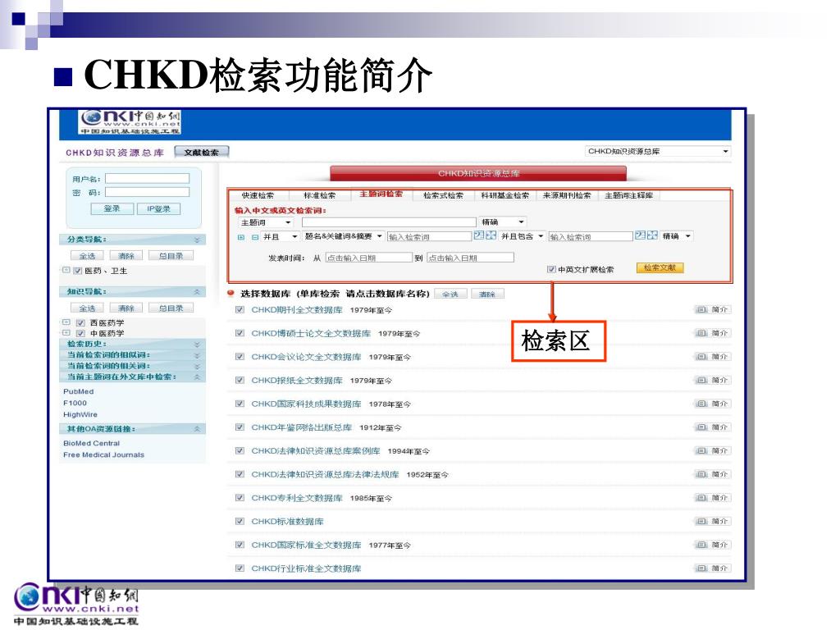Toggle the 西医药学 checkbox
840x630 pixels.
click(x=81, y=323)
